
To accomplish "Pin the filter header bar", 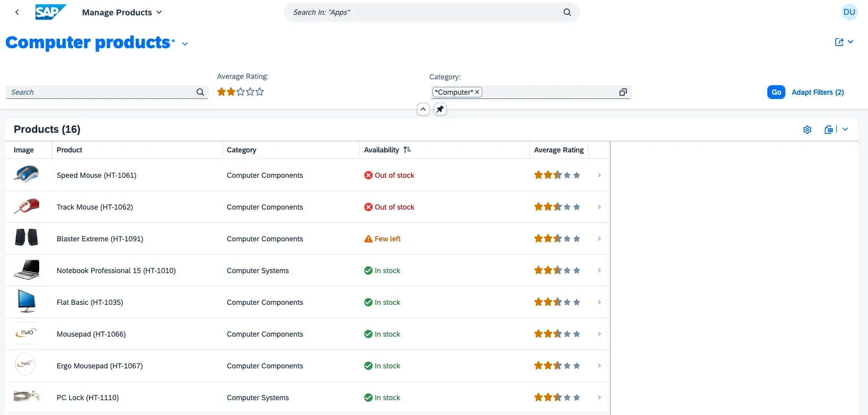I will [440, 109].
